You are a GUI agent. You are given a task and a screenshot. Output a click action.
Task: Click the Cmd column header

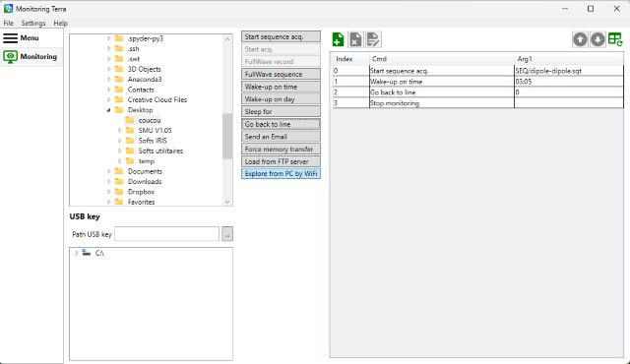click(442, 59)
